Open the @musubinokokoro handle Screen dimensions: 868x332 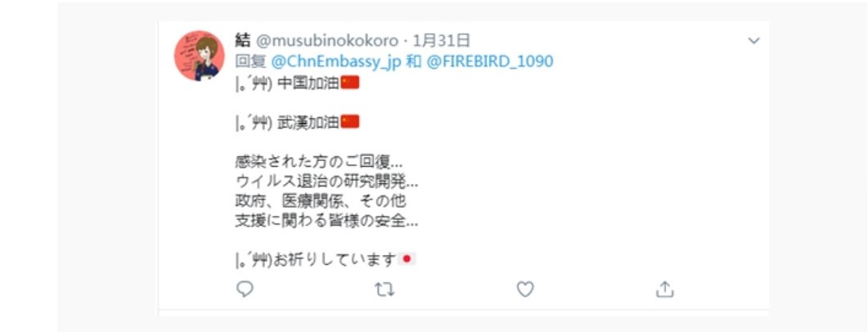coord(326,41)
